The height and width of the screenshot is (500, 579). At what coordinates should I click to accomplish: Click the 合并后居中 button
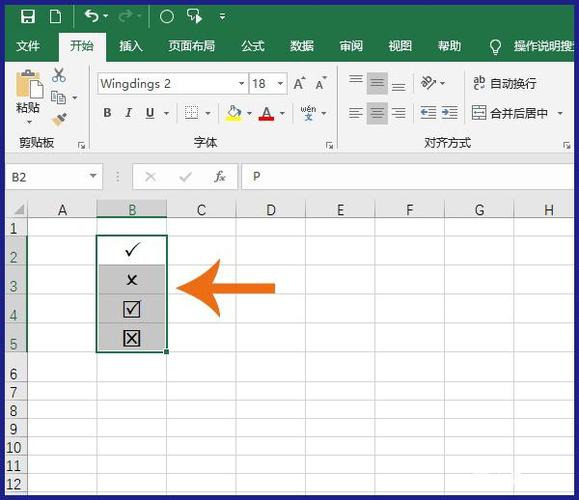coord(510,113)
